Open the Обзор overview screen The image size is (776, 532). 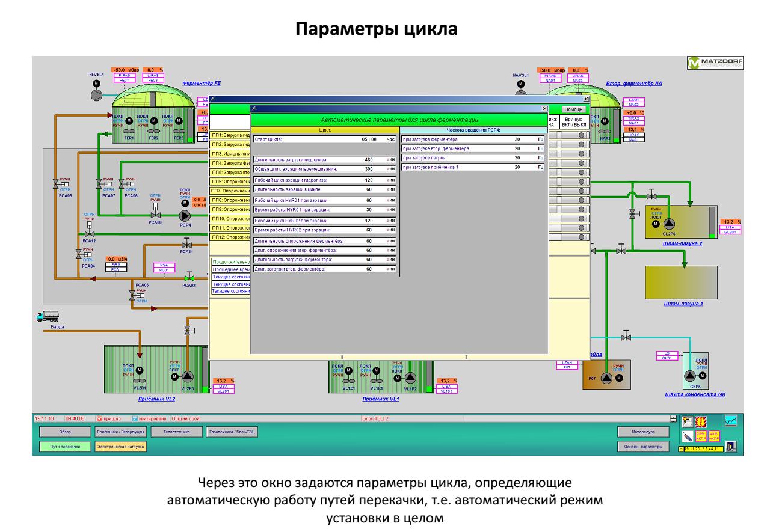pyautogui.click(x=64, y=432)
